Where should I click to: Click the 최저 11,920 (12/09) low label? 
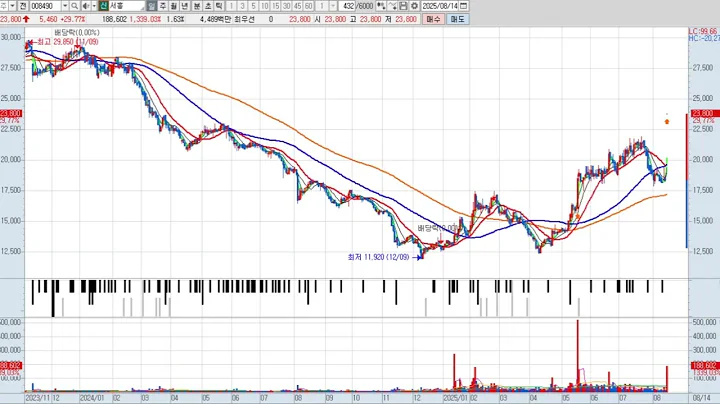[378, 257]
